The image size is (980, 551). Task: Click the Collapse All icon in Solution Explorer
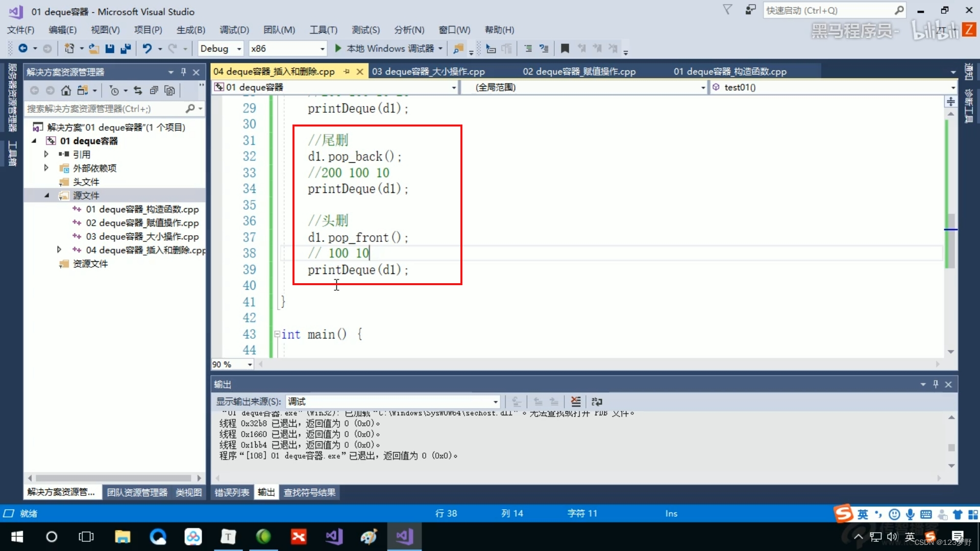154,91
